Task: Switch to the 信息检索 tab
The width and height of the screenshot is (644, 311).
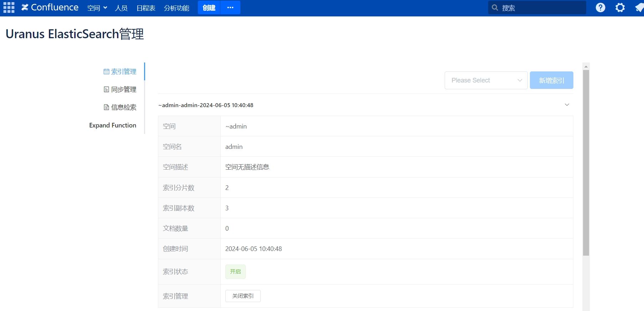Action: (x=120, y=107)
